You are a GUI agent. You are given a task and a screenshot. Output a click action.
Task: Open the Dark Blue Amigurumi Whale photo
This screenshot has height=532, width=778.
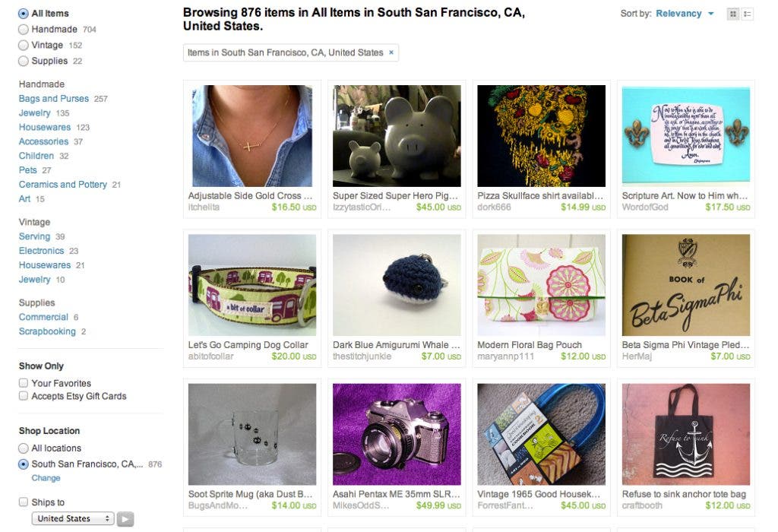[397, 285]
